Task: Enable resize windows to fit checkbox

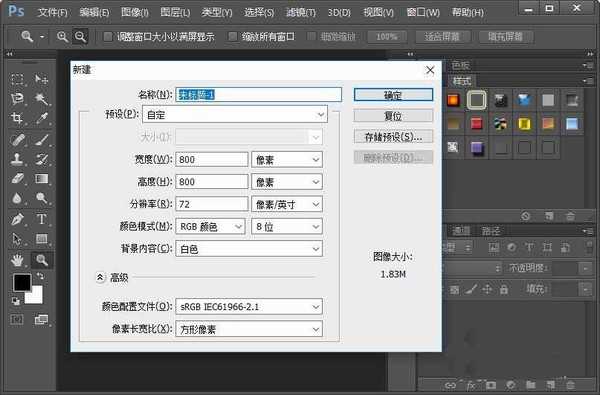Action: pos(108,37)
